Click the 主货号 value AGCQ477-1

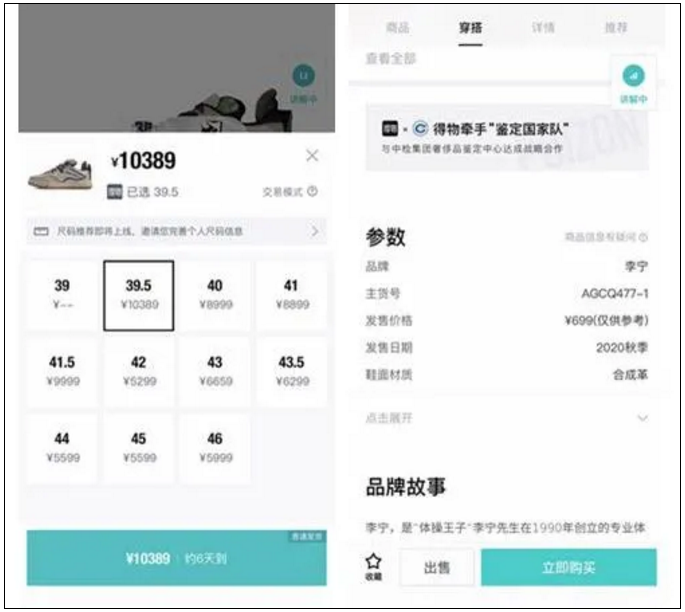coord(614,294)
